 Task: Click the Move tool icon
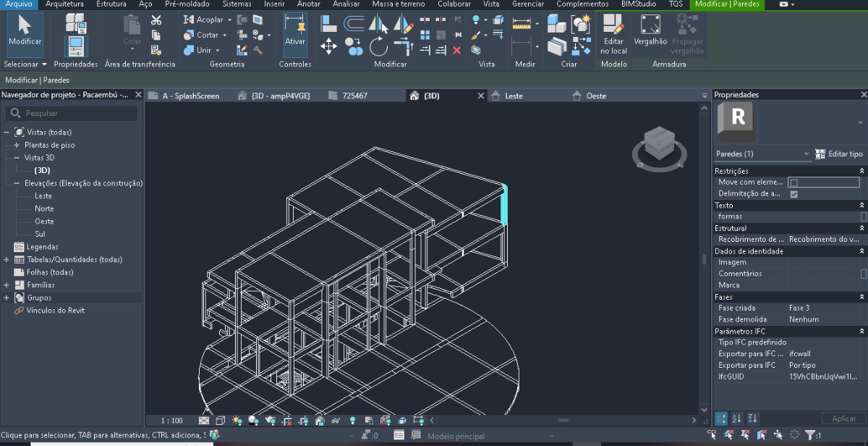click(x=328, y=47)
